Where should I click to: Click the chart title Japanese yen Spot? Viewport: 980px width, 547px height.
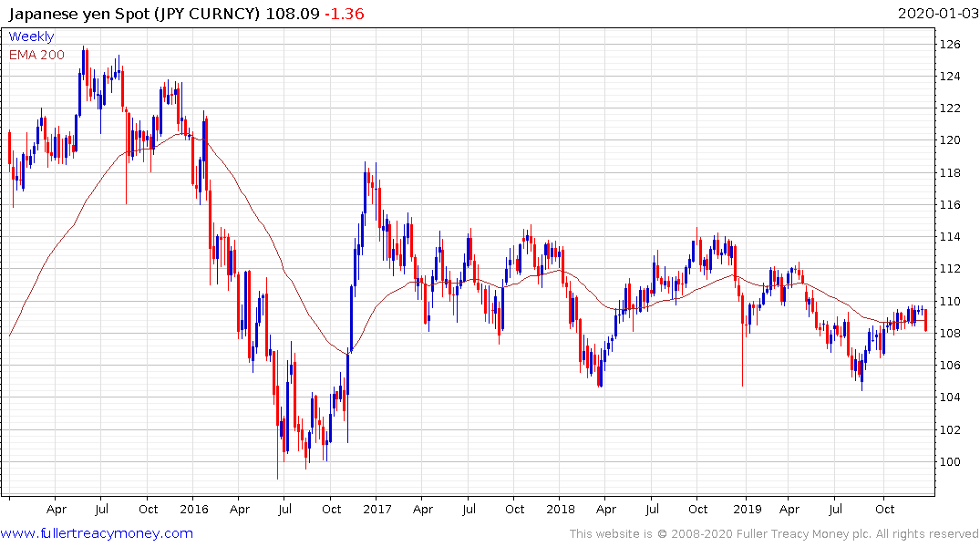78,14
